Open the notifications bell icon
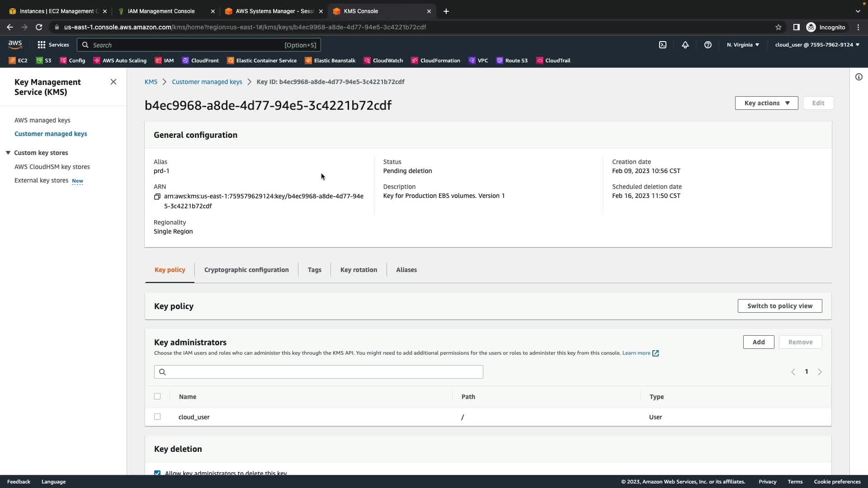This screenshot has height=488, width=868. pyautogui.click(x=685, y=45)
